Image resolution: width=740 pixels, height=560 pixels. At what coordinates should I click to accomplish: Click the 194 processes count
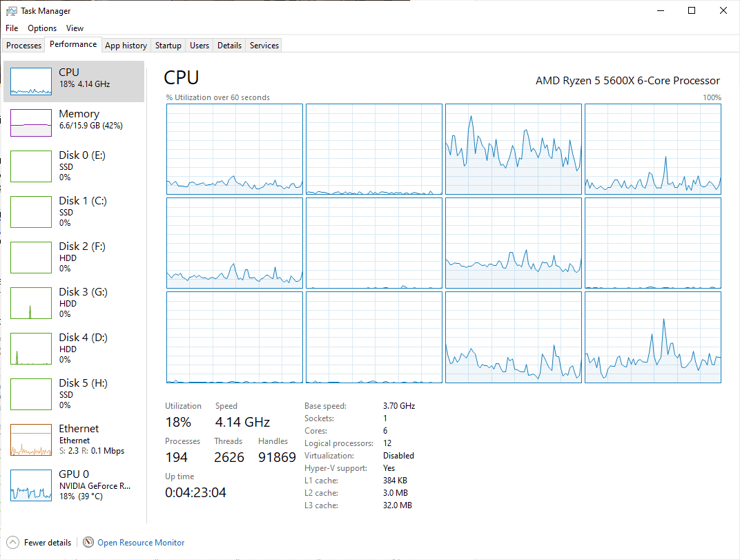pyautogui.click(x=177, y=458)
